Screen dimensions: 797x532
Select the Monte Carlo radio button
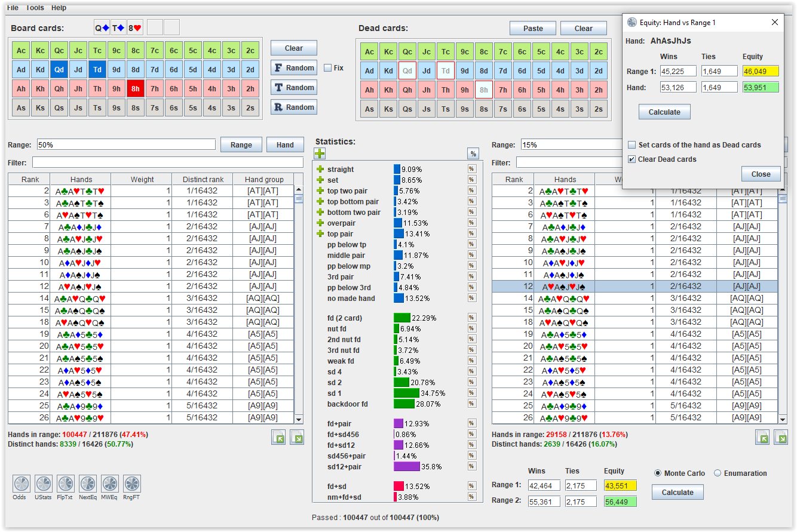(x=658, y=473)
